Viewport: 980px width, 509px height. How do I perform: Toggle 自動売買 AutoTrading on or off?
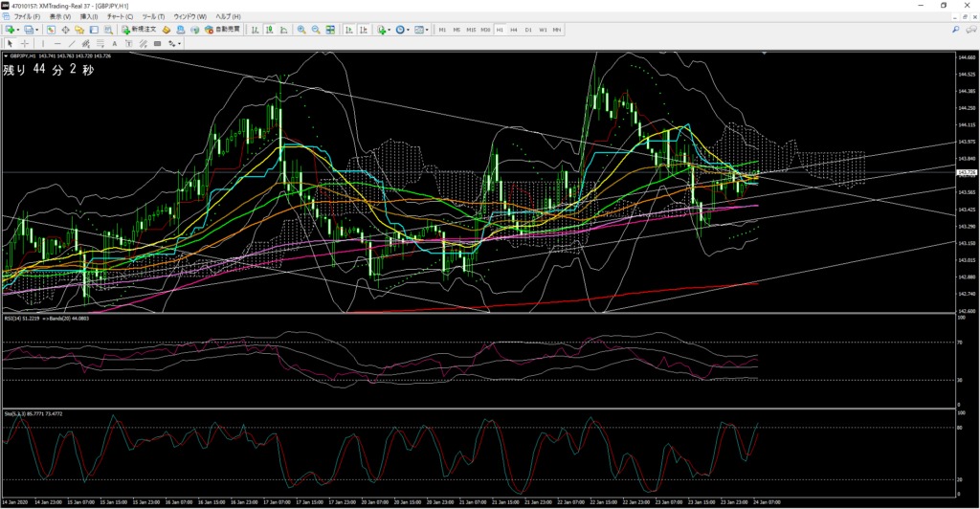pyautogui.click(x=222, y=30)
